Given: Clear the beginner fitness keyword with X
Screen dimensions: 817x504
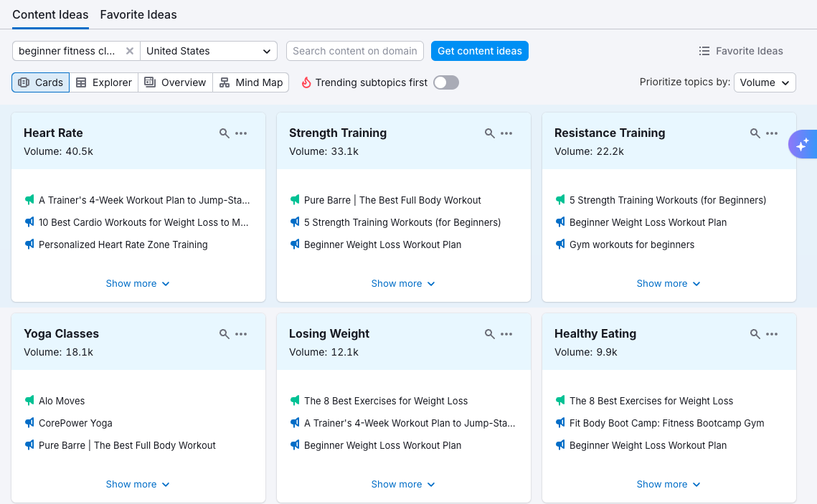Looking at the screenshot, I should 130,51.
